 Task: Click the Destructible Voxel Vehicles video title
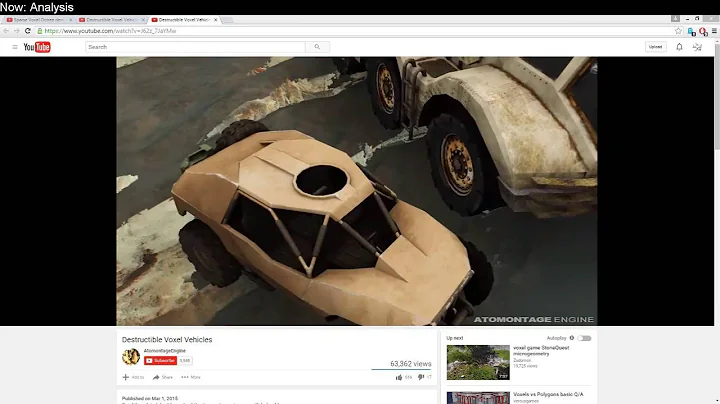click(167, 340)
